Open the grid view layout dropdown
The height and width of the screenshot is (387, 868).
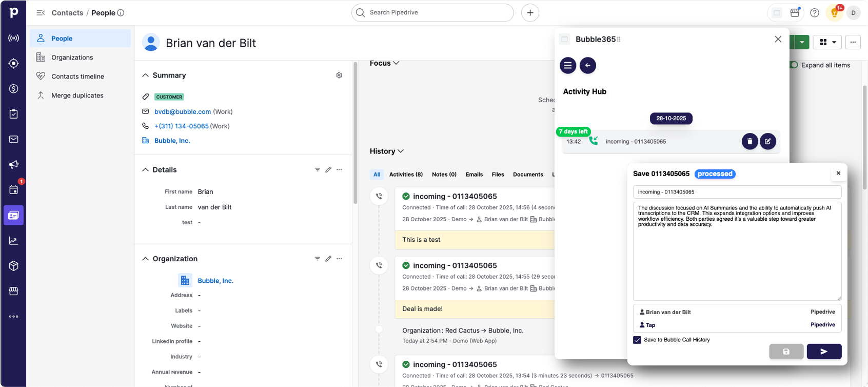click(x=827, y=42)
